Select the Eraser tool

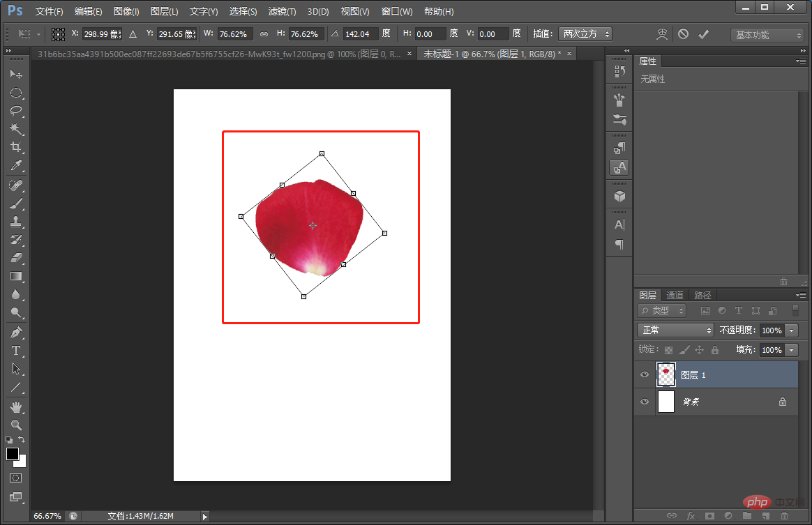(16, 258)
